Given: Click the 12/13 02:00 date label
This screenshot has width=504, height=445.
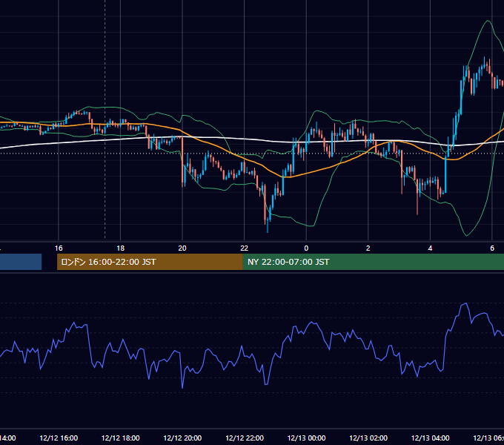Looking at the screenshot, I should point(368,438).
